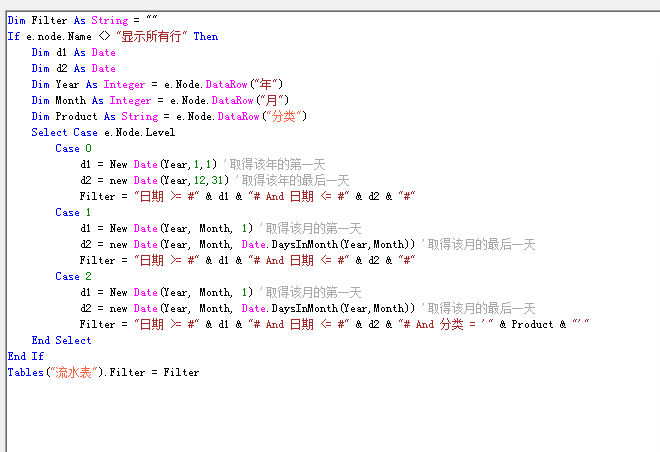Viewport: 660px width, 452px height.
Task: Click the 'Case 2' line
Action: pos(73,276)
